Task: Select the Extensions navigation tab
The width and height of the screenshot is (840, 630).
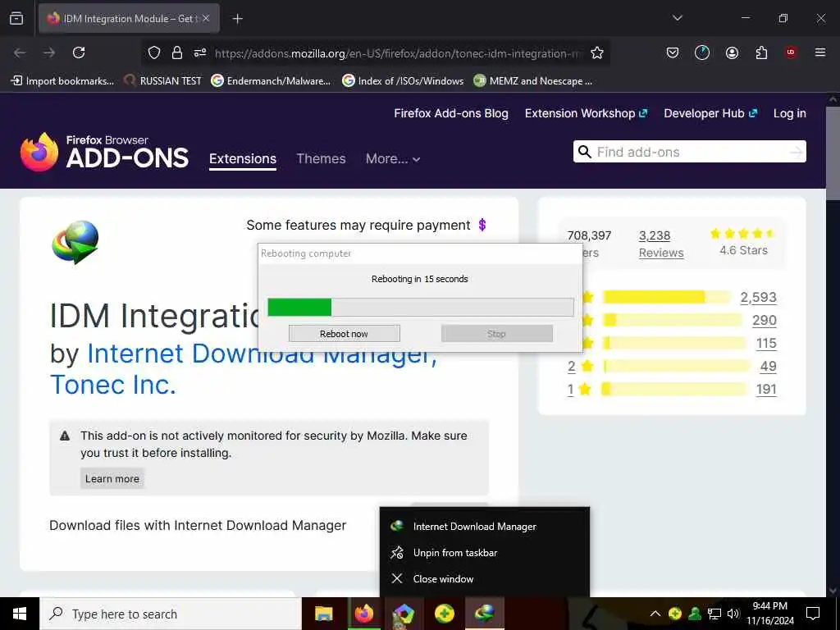Action: pyautogui.click(x=243, y=159)
